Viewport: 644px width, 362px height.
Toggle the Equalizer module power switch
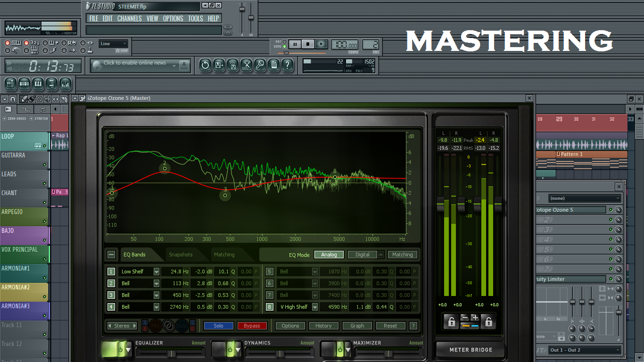click(x=120, y=350)
